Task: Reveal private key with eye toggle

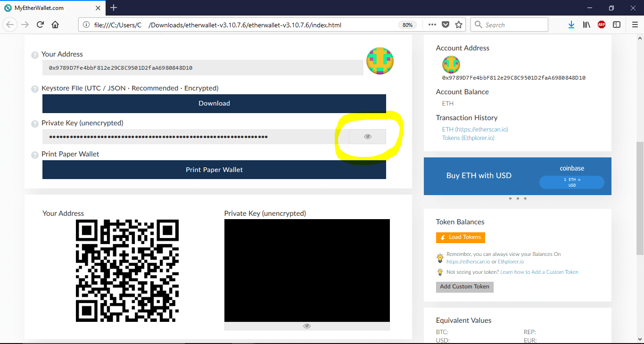Action: click(x=368, y=137)
